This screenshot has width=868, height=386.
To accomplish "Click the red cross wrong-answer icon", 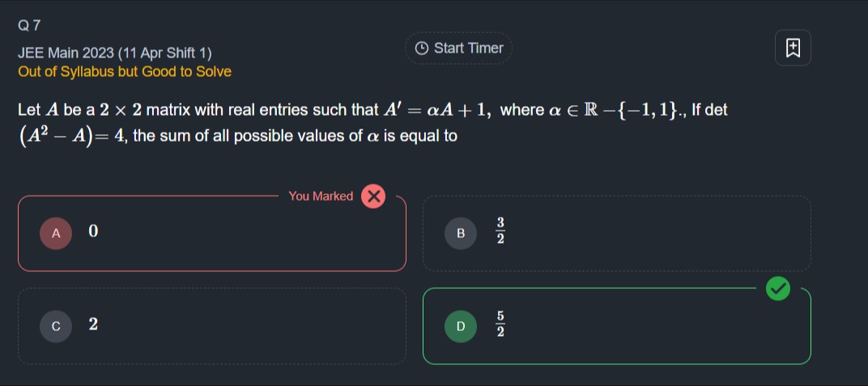I will (x=373, y=196).
